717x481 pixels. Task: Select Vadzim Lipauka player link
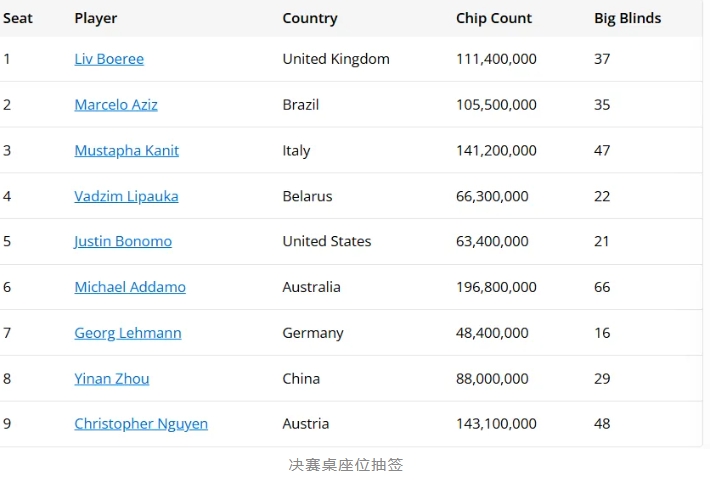(x=126, y=196)
